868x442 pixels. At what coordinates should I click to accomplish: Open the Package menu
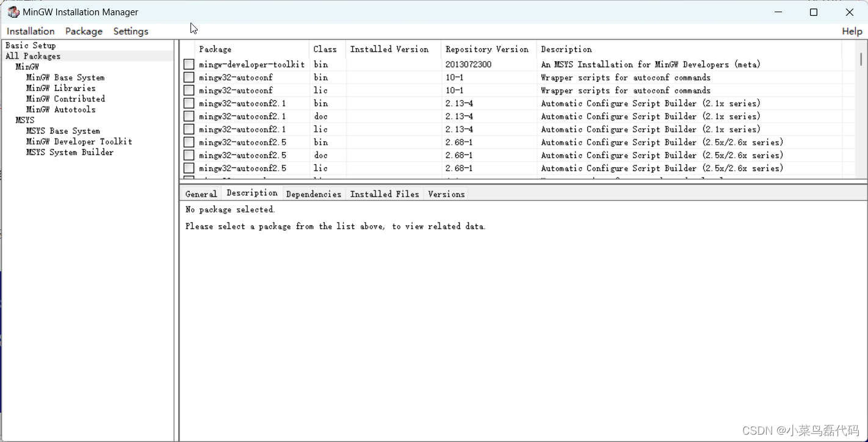84,31
